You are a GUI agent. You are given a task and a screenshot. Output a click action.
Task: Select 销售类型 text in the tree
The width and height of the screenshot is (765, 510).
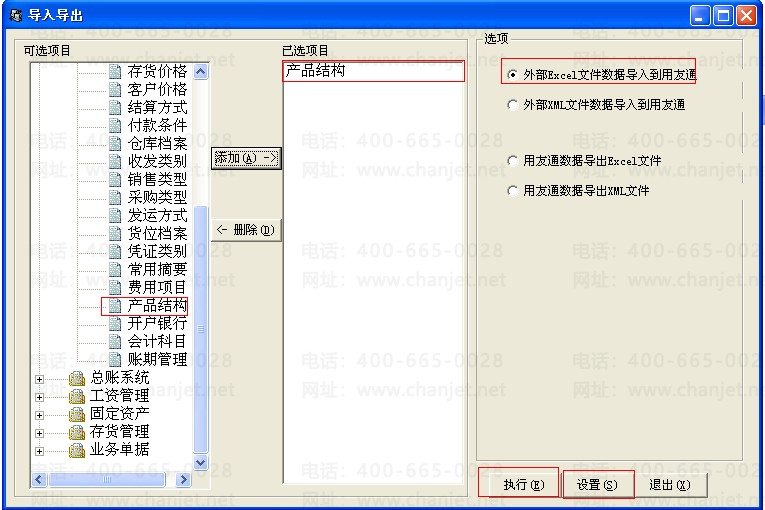(x=157, y=180)
